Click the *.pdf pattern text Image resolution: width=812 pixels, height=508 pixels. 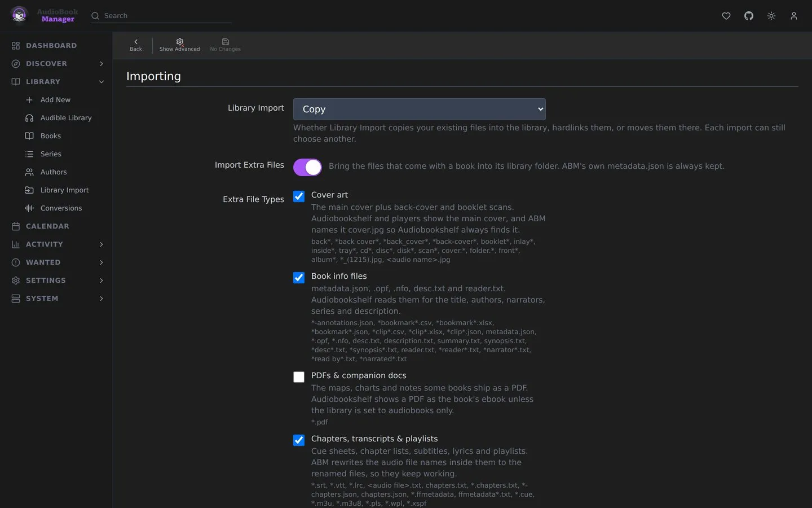coord(319,422)
